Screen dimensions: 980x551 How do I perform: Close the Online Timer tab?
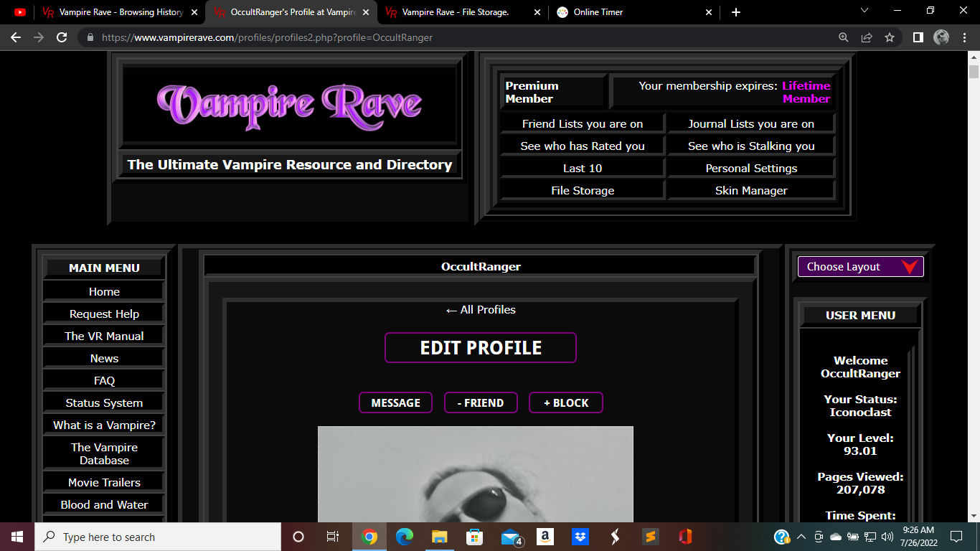tap(709, 12)
